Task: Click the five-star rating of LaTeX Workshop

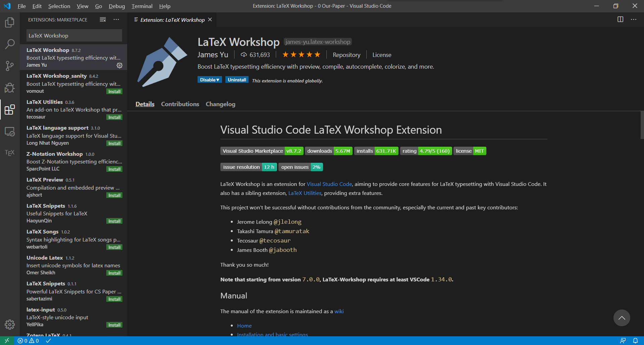Action: pyautogui.click(x=301, y=55)
